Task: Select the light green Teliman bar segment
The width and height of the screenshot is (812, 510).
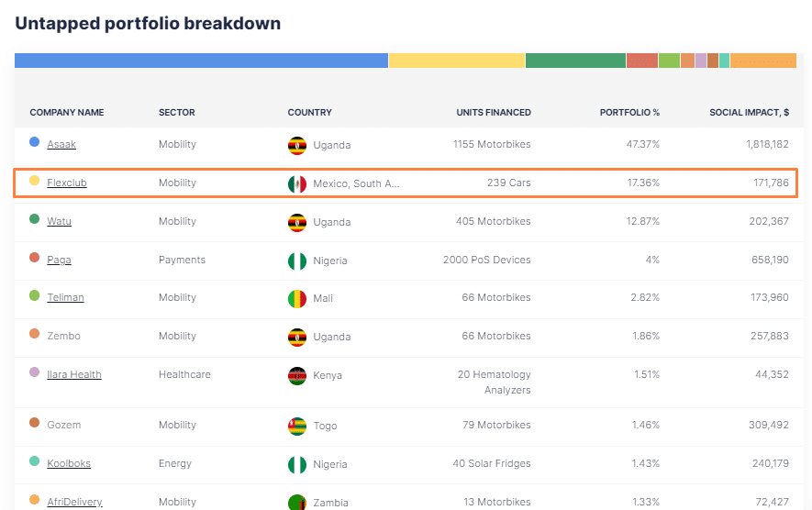Action: 669,61
